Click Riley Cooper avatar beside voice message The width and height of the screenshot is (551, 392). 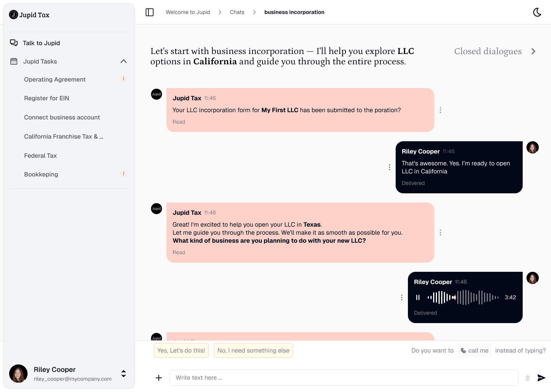(x=533, y=278)
